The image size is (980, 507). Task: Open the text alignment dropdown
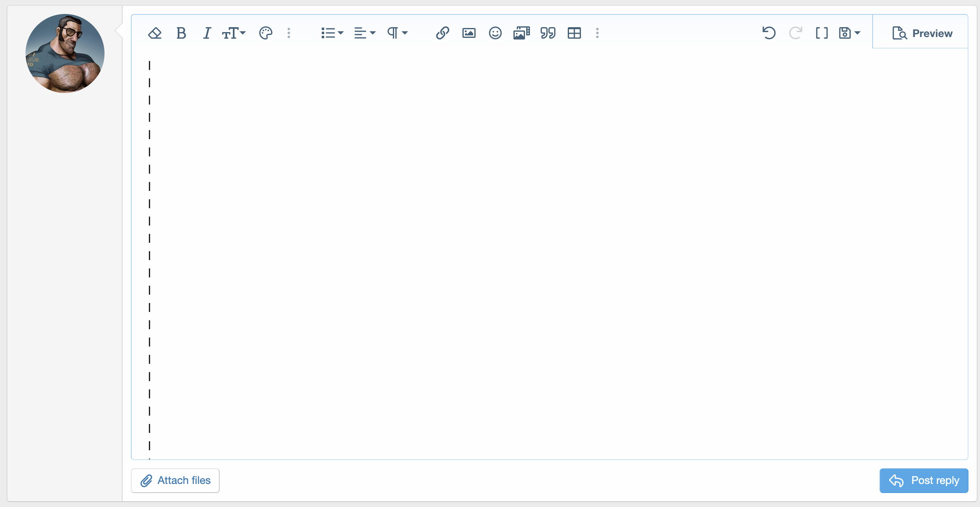364,33
